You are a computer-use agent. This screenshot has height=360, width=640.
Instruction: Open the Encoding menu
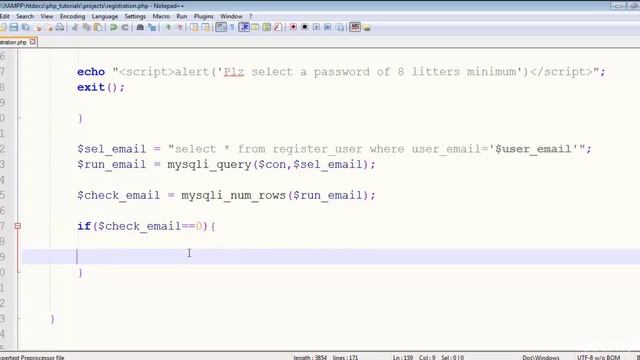coord(72,16)
